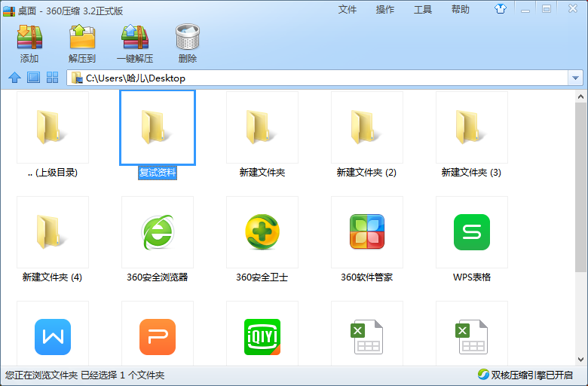Expand the address path dropdown arrow
This screenshot has height=386, width=588.
tap(575, 78)
